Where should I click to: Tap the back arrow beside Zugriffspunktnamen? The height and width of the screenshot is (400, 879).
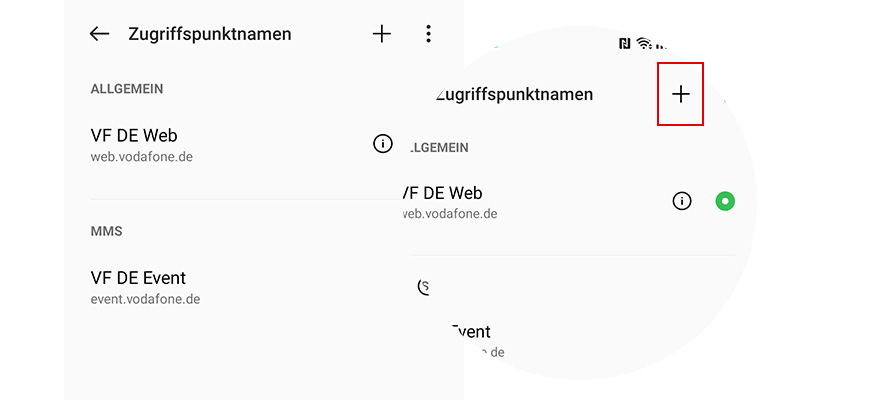[99, 34]
